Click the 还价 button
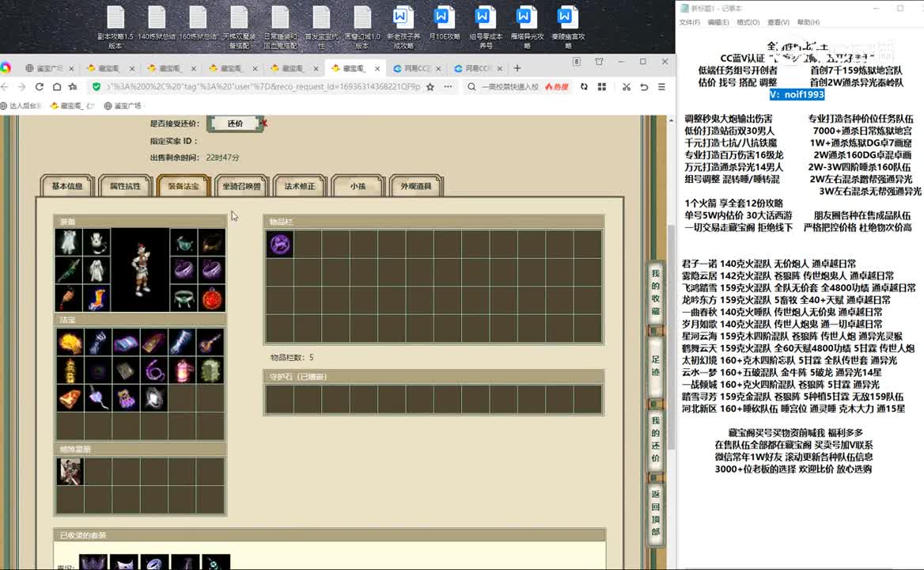 tap(234, 123)
